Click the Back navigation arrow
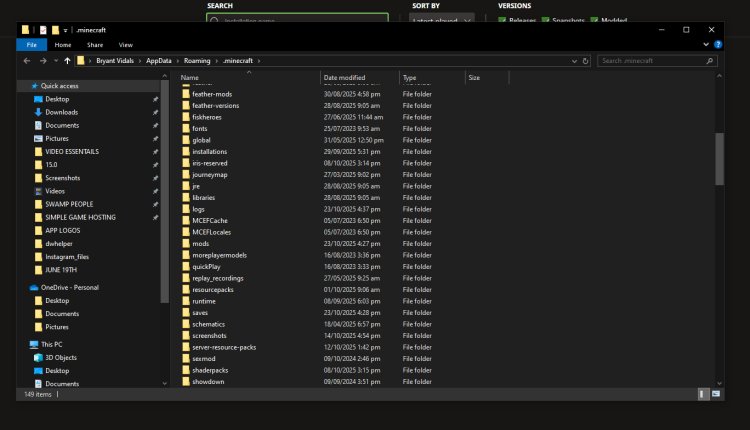750x430 pixels. pyautogui.click(x=27, y=61)
